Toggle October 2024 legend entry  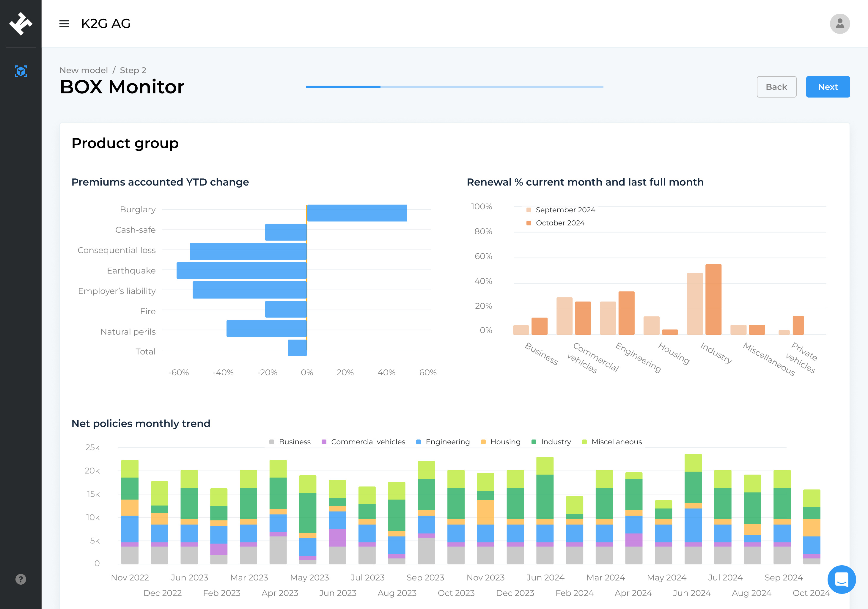555,223
